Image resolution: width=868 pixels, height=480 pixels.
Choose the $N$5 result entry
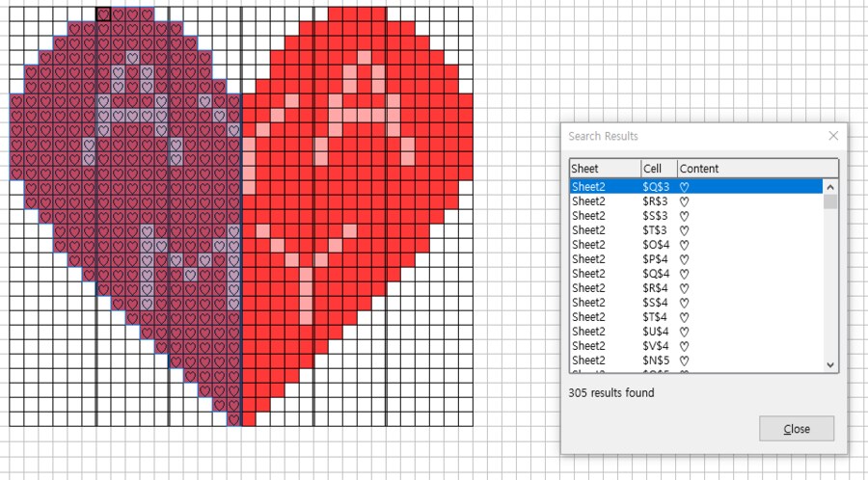tap(694, 360)
